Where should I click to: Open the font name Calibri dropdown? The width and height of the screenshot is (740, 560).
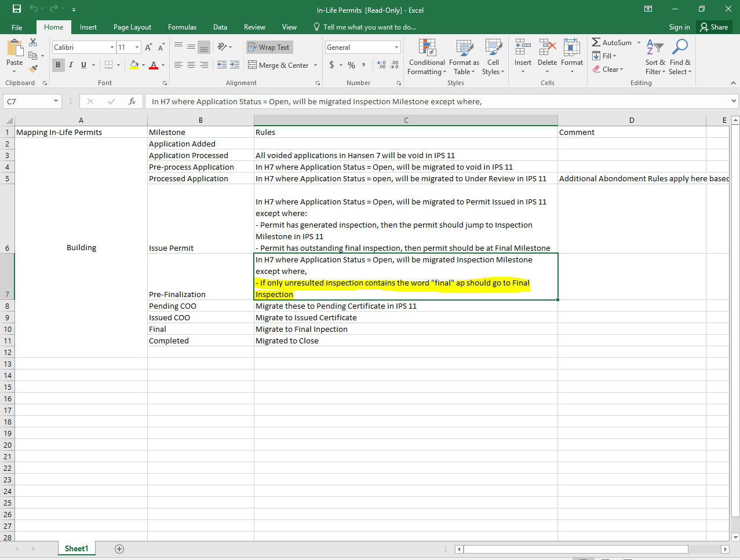(x=112, y=47)
